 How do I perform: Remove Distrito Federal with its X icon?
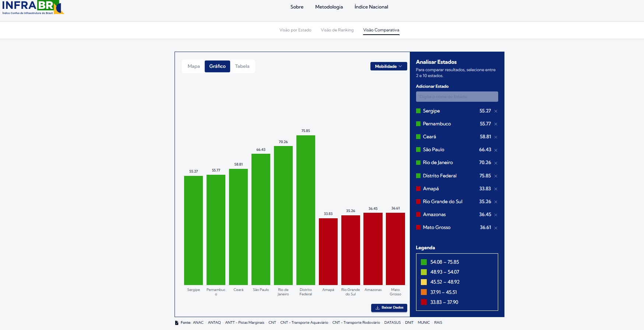(496, 176)
